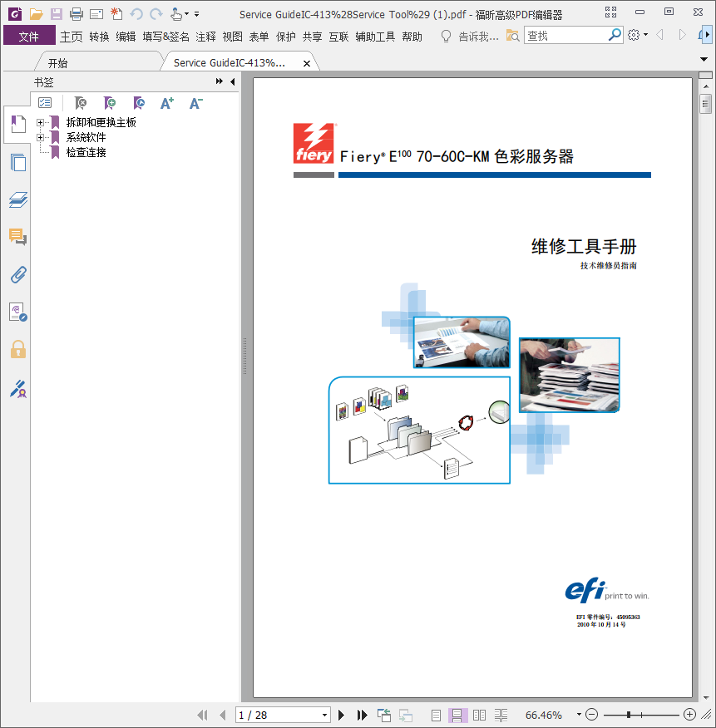Select the 检查连接 bookmark
Screen dimensions: 716x728
tap(86, 152)
